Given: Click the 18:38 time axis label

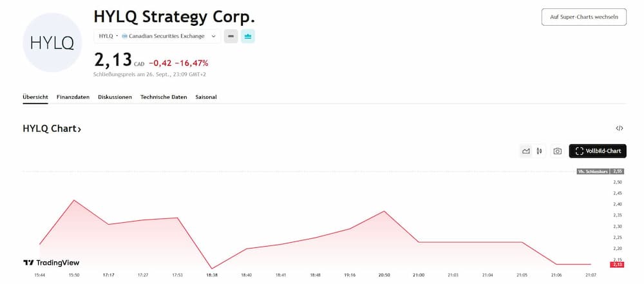Looking at the screenshot, I should [x=211, y=275].
